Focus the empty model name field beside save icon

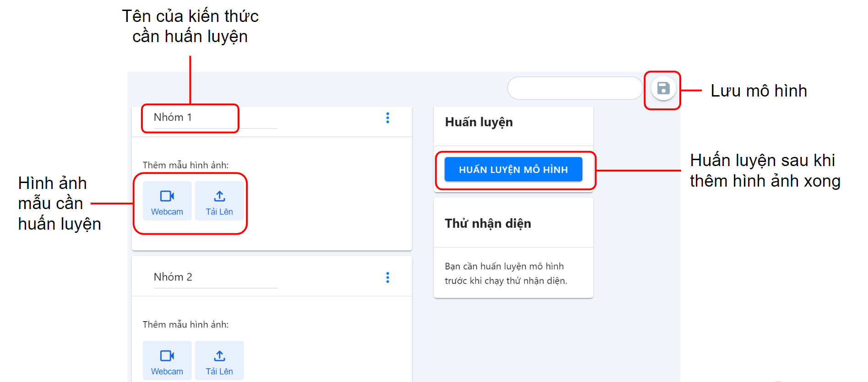575,88
